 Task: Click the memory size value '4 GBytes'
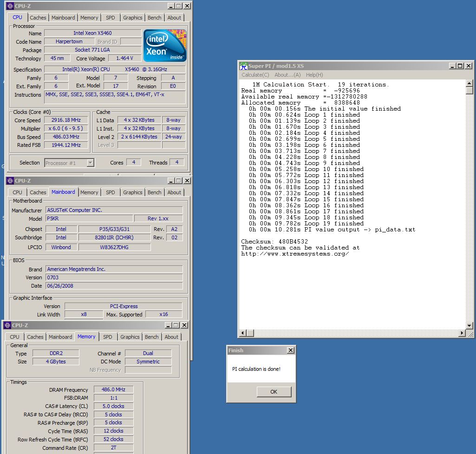coord(56,362)
